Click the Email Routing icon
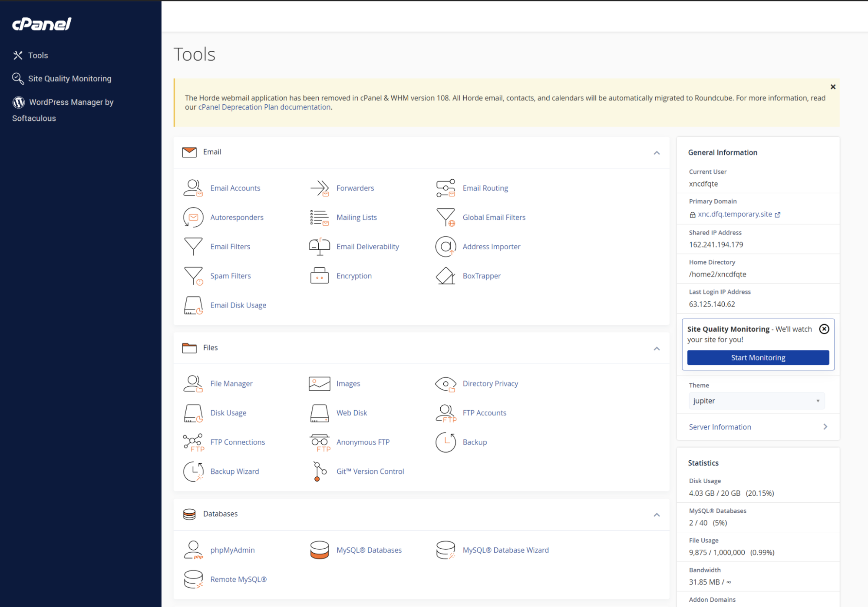The height and width of the screenshot is (607, 868). pos(446,188)
